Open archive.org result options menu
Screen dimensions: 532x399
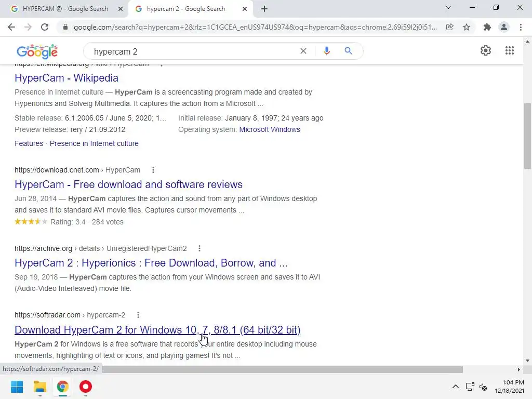pos(199,248)
